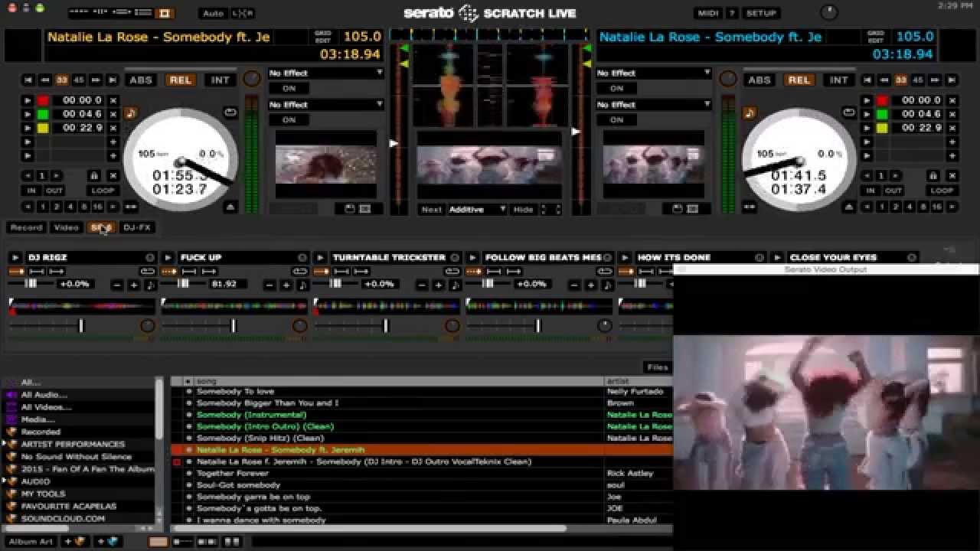
Task: Lock the loop on right deck
Action: pos(932,175)
